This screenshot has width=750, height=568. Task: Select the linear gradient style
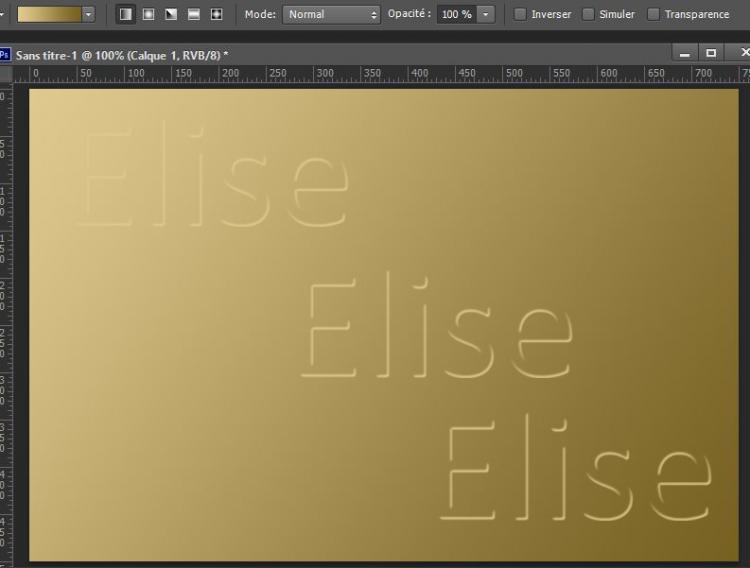click(126, 14)
